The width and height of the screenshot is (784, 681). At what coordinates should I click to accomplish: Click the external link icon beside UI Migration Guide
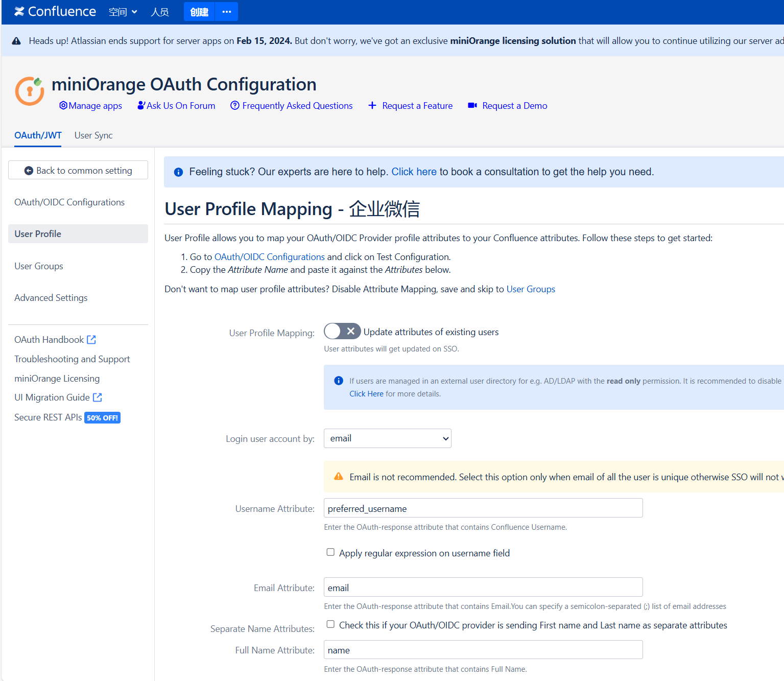[x=98, y=397]
